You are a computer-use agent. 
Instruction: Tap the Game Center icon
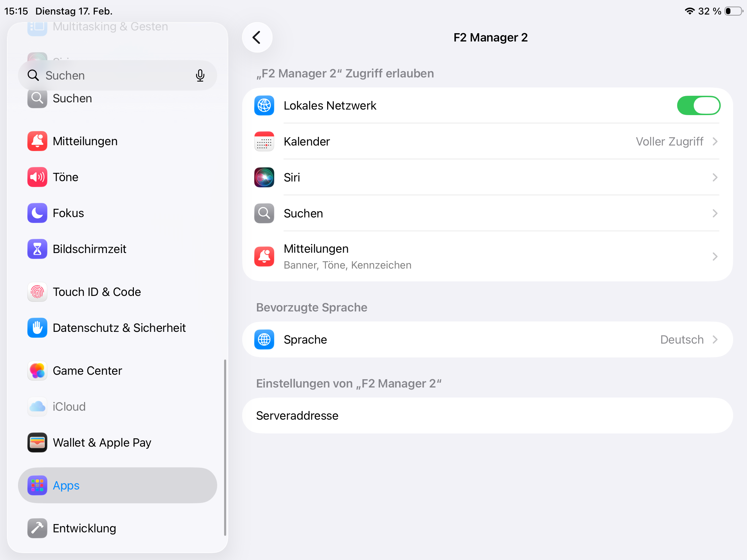pyautogui.click(x=37, y=371)
